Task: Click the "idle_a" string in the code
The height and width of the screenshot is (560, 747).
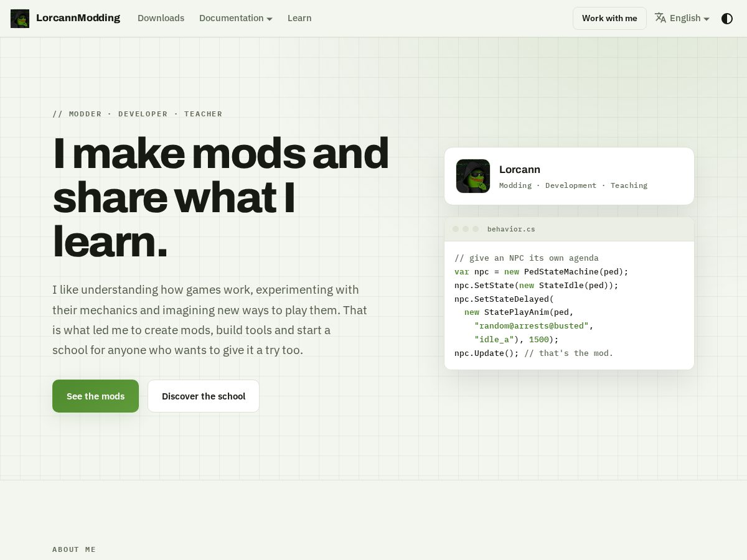Action: click(x=494, y=339)
